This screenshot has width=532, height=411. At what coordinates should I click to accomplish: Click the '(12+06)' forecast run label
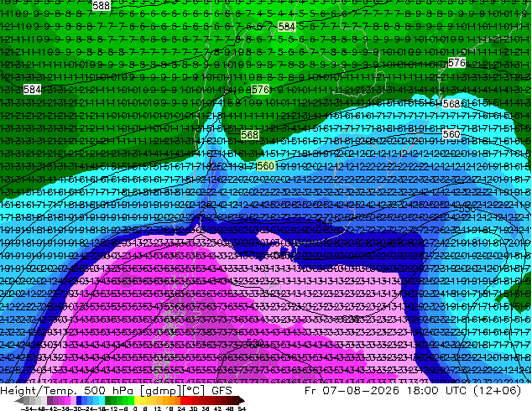pyautogui.click(x=498, y=391)
